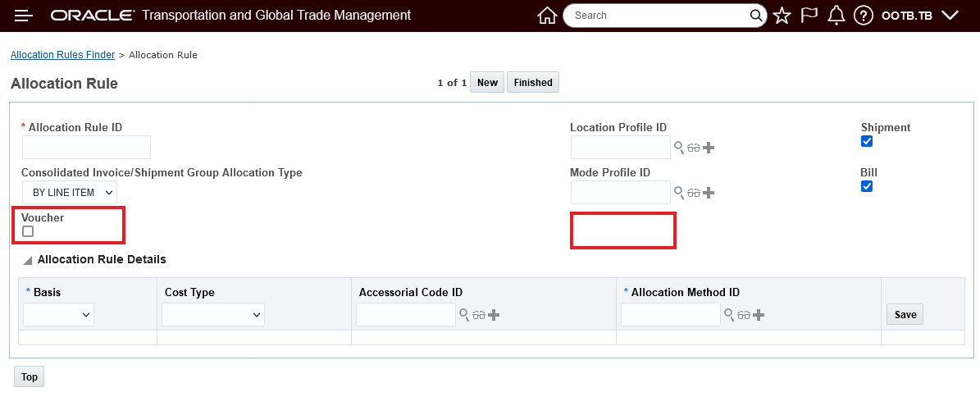Add new Mode Profile ID plus icon

pyautogui.click(x=709, y=193)
